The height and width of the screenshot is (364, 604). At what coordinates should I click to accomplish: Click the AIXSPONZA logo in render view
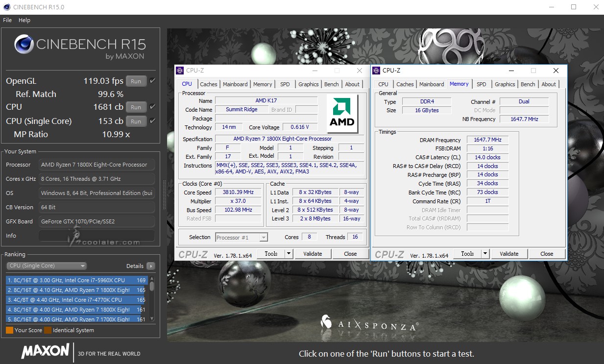[370, 323]
